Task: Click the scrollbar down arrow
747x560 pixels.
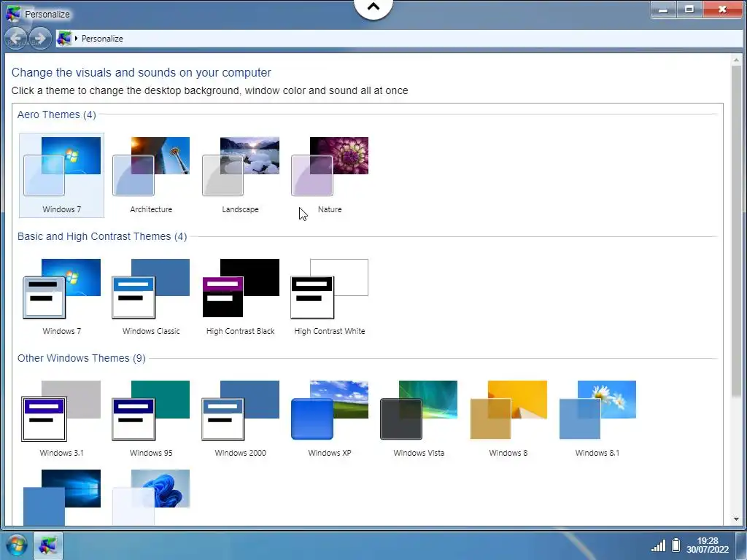Action: coord(737,519)
